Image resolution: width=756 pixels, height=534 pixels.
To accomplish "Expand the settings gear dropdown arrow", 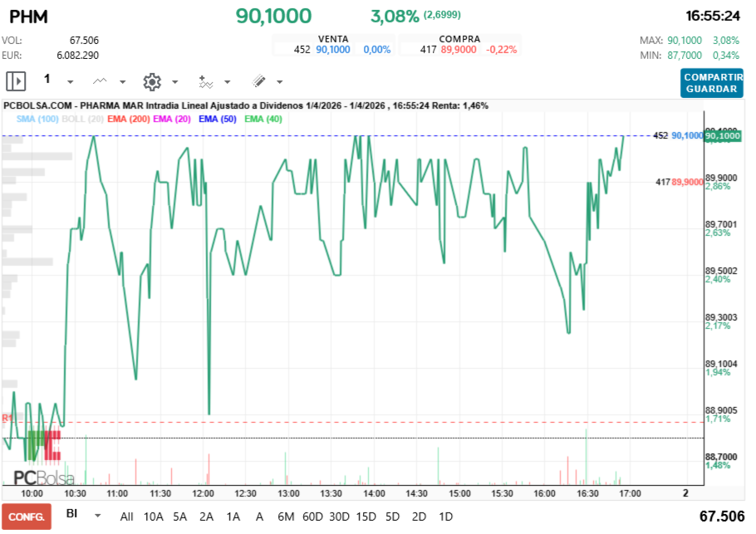I will [x=174, y=82].
